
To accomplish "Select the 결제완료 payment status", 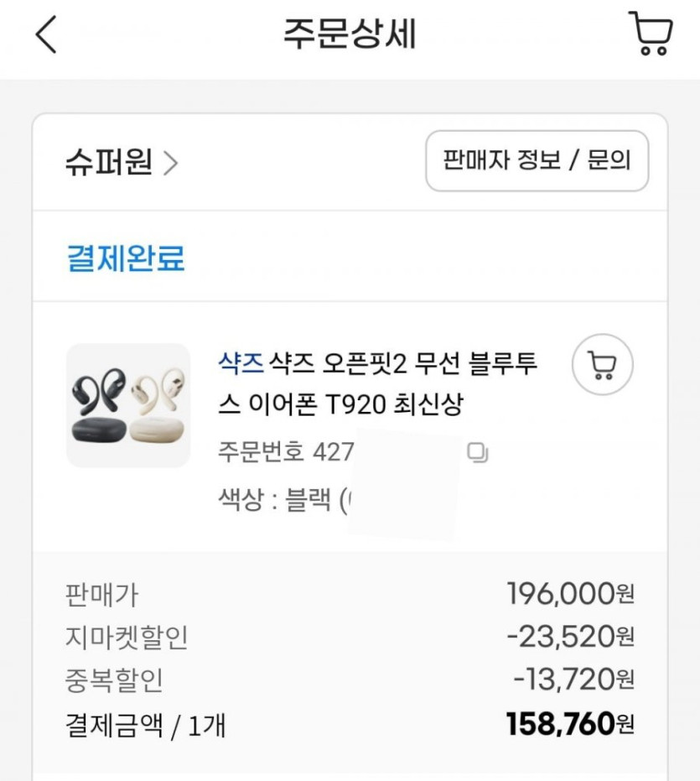I will pos(125,258).
